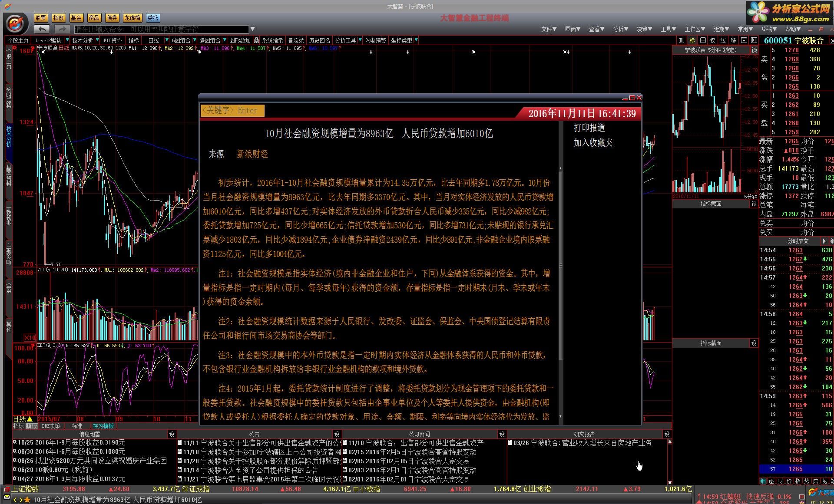The image size is (834, 504).
Task: Select the 线 draw line icon
Action: 723,40
